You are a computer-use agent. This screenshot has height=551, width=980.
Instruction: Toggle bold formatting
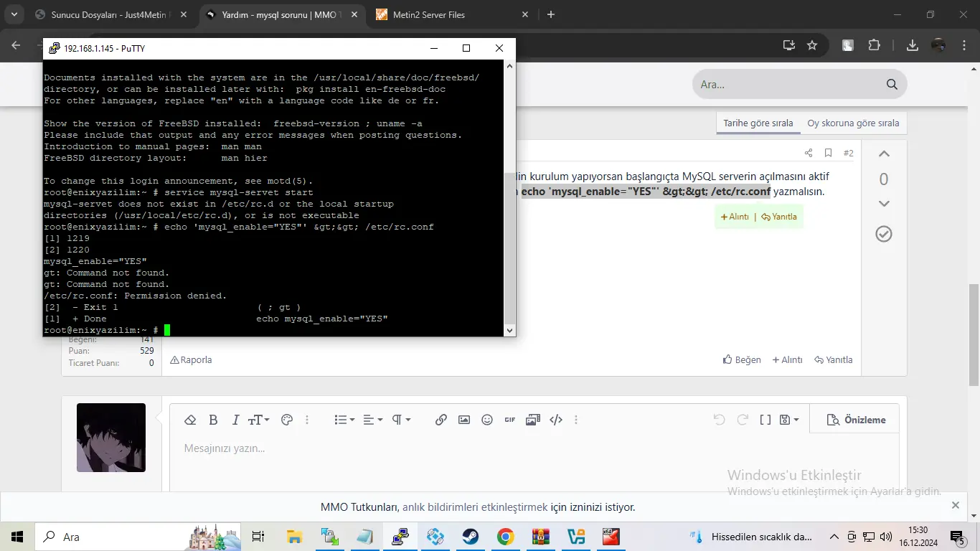[x=213, y=419]
